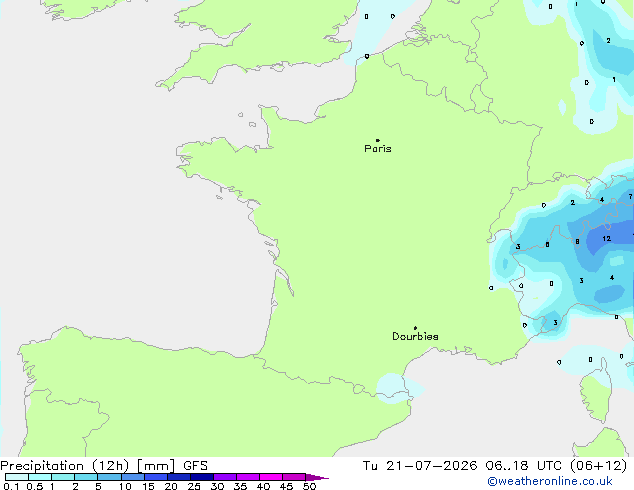634x490 pixels.
Task: Select the 15–20 mm legend swatch
Action: (155, 477)
